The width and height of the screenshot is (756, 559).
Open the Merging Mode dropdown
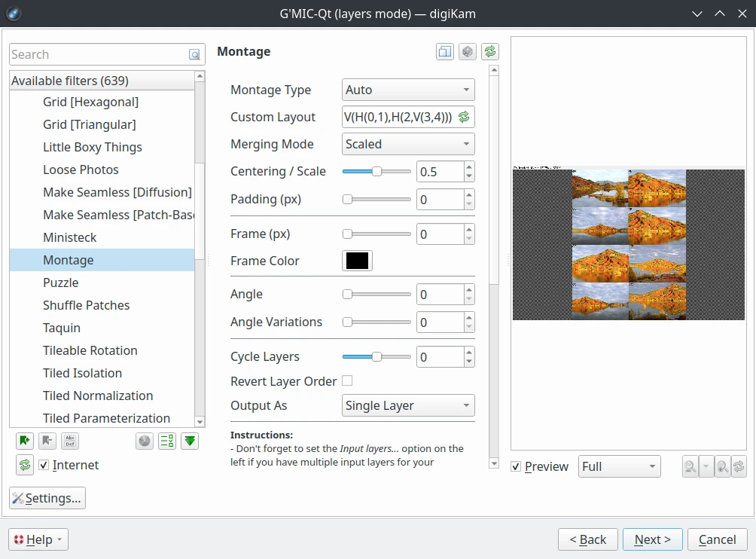tap(408, 144)
